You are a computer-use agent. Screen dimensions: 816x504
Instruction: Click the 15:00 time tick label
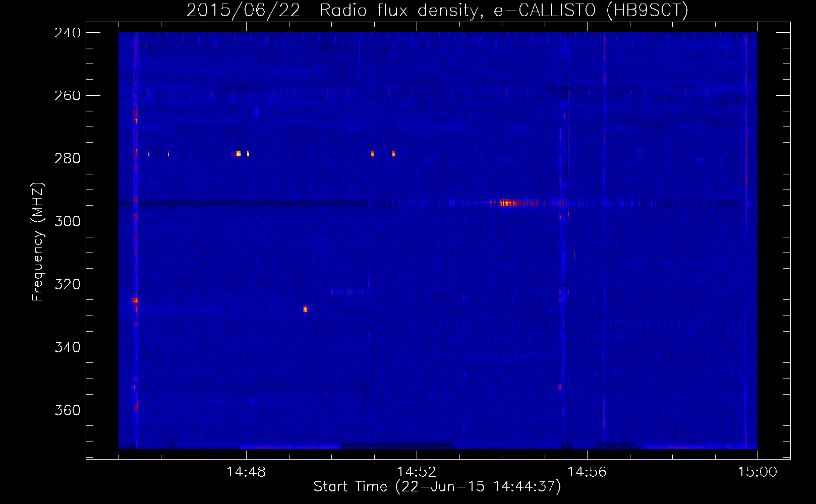click(757, 472)
